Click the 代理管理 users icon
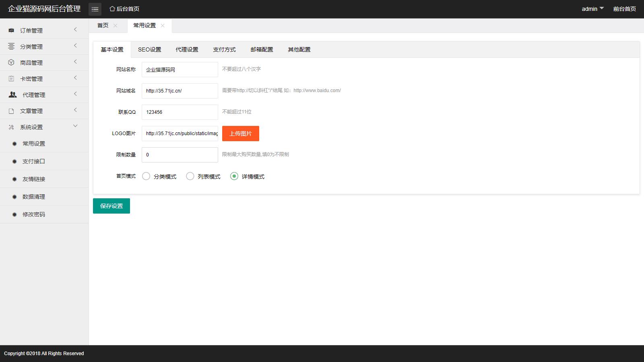 click(x=13, y=95)
